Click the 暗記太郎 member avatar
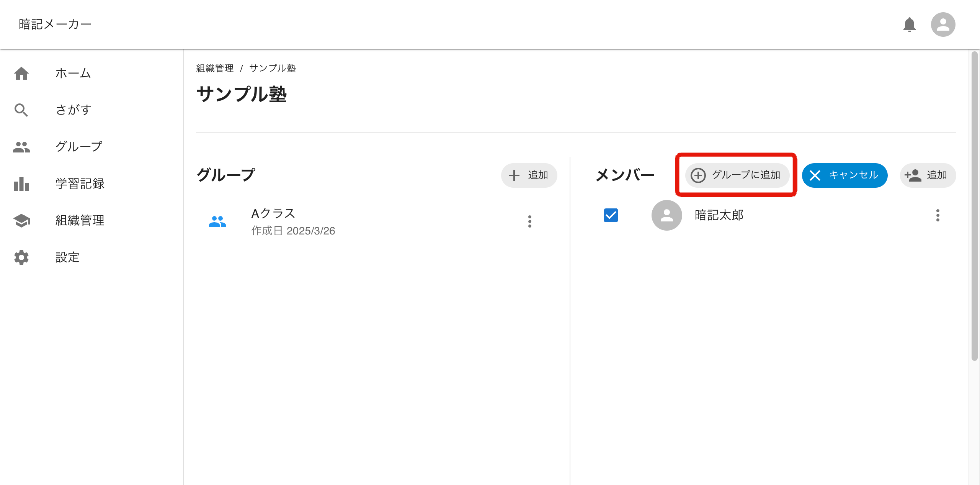The width and height of the screenshot is (980, 485). 666,215
